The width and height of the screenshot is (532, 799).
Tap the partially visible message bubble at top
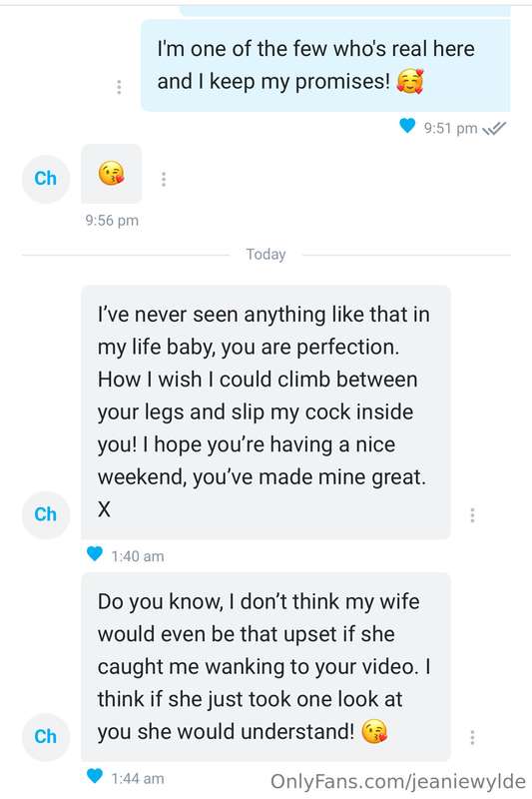click(x=345, y=11)
